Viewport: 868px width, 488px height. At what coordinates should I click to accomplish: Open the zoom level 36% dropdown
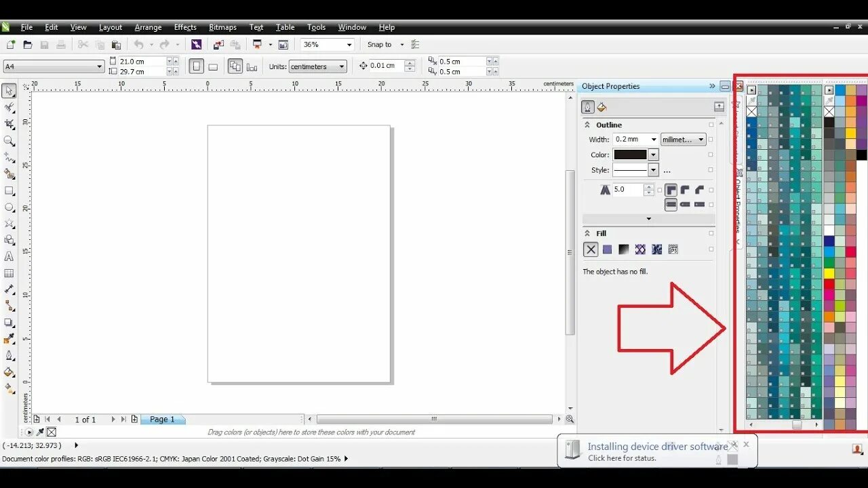click(x=349, y=45)
